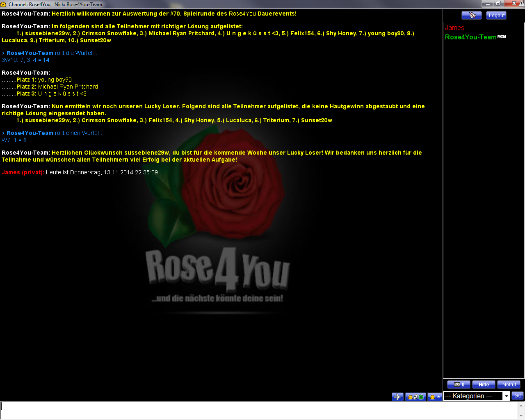This screenshot has height=420, width=525.
Task: Click the Hilfe button
Action: pyautogui.click(x=484, y=385)
